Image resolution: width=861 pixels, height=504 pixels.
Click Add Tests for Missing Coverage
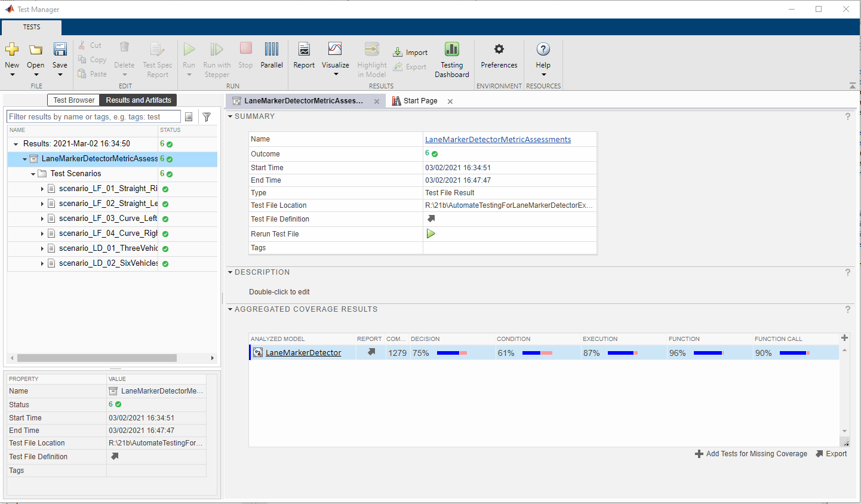point(751,454)
